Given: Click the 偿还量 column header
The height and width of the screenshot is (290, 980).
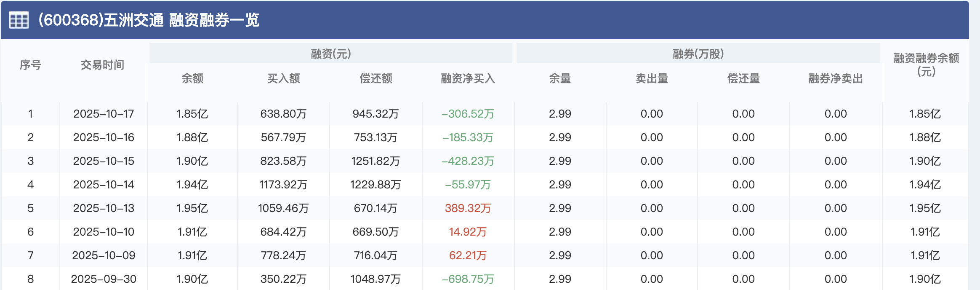Looking at the screenshot, I should [x=743, y=78].
